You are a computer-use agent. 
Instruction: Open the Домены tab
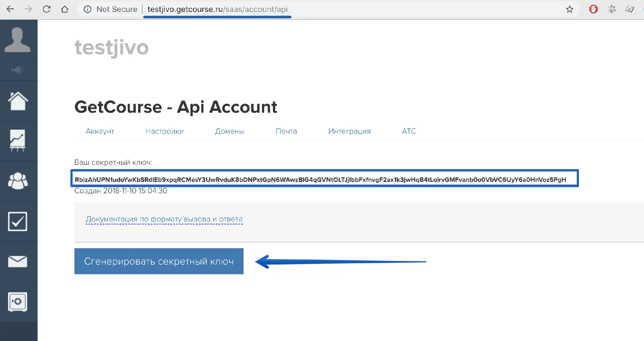[229, 131]
